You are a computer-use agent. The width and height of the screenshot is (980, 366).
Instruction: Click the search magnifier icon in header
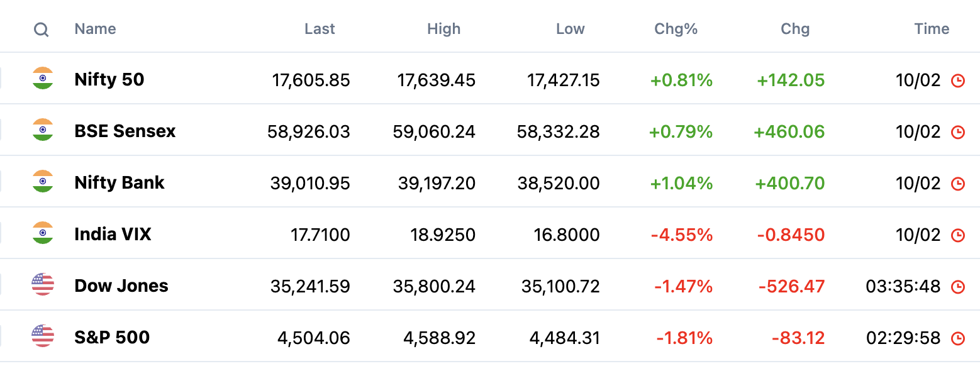[42, 30]
